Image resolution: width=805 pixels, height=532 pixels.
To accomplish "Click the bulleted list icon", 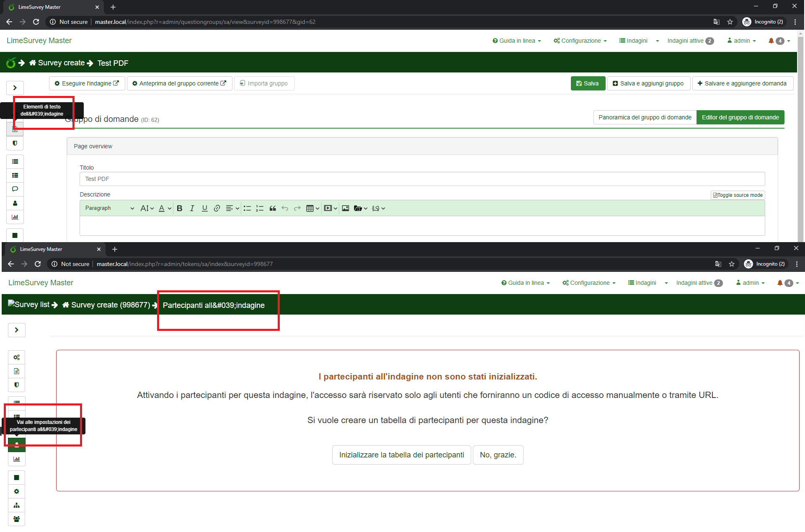I will point(247,208).
